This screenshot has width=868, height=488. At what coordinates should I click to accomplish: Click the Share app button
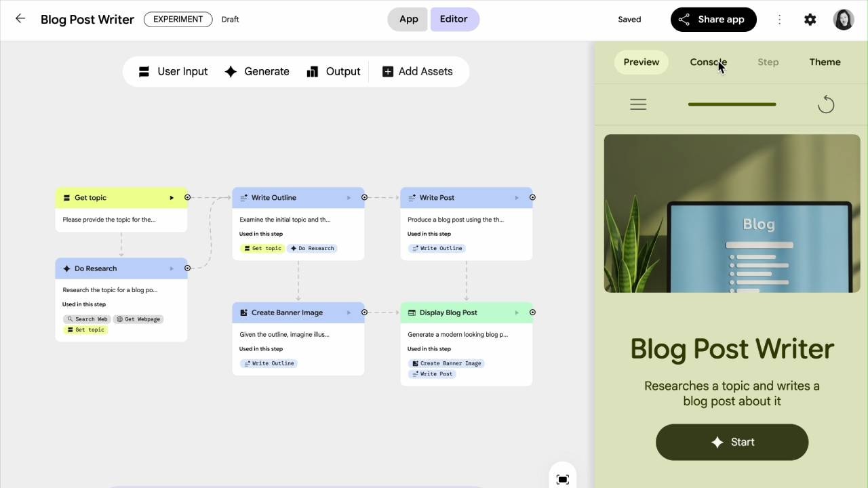click(x=713, y=20)
